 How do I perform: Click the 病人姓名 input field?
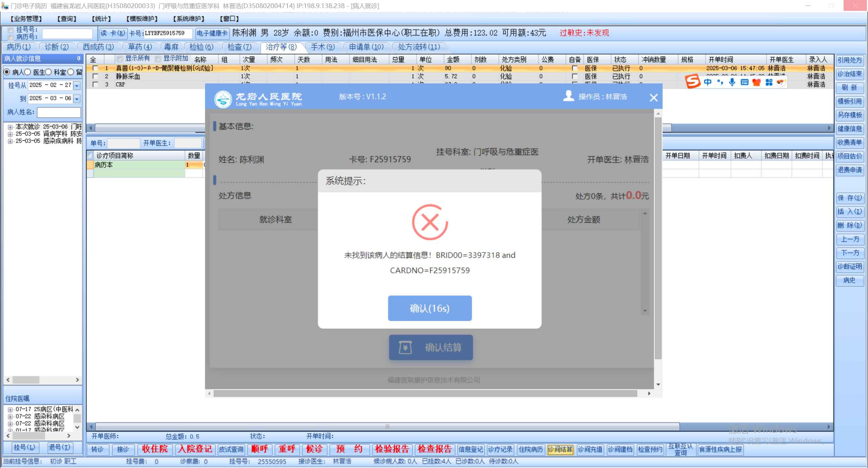(x=59, y=112)
